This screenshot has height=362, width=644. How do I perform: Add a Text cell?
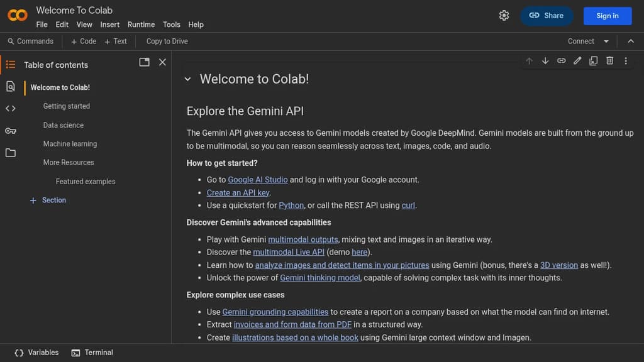(x=116, y=41)
